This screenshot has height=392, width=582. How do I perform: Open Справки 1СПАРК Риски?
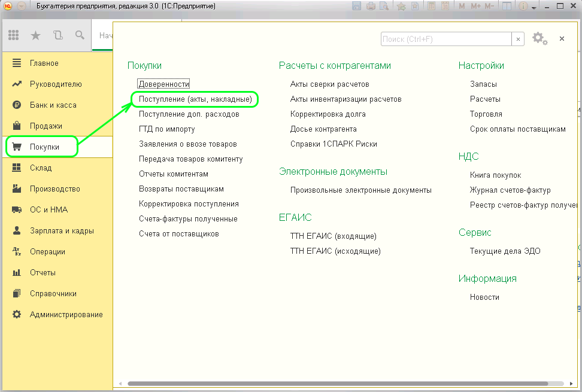[x=334, y=144]
